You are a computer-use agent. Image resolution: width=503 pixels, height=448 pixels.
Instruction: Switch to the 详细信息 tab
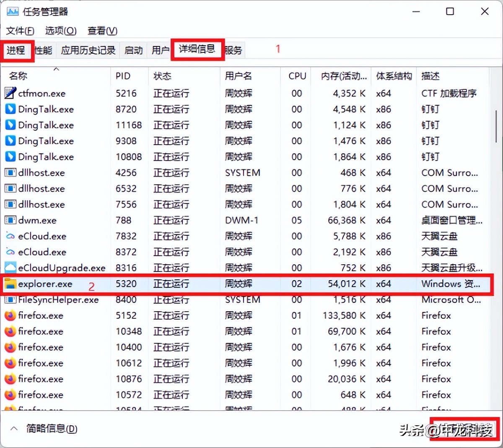point(197,49)
